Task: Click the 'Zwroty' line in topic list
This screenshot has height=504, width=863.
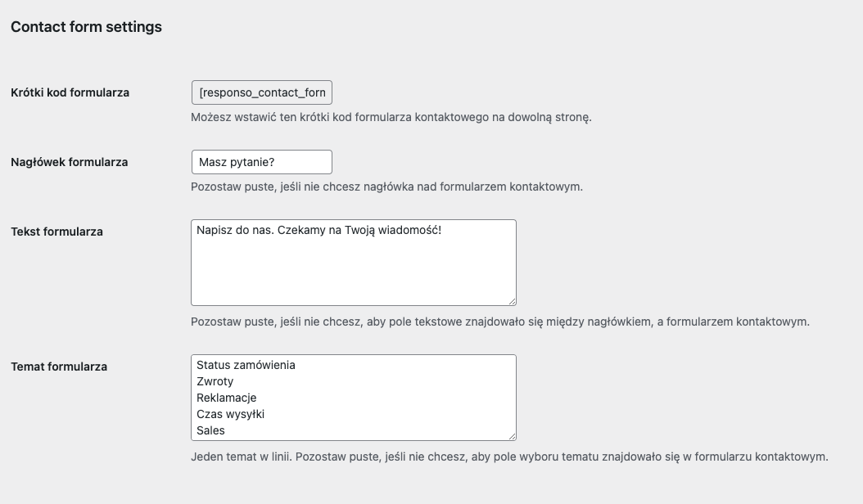Action: tap(215, 381)
